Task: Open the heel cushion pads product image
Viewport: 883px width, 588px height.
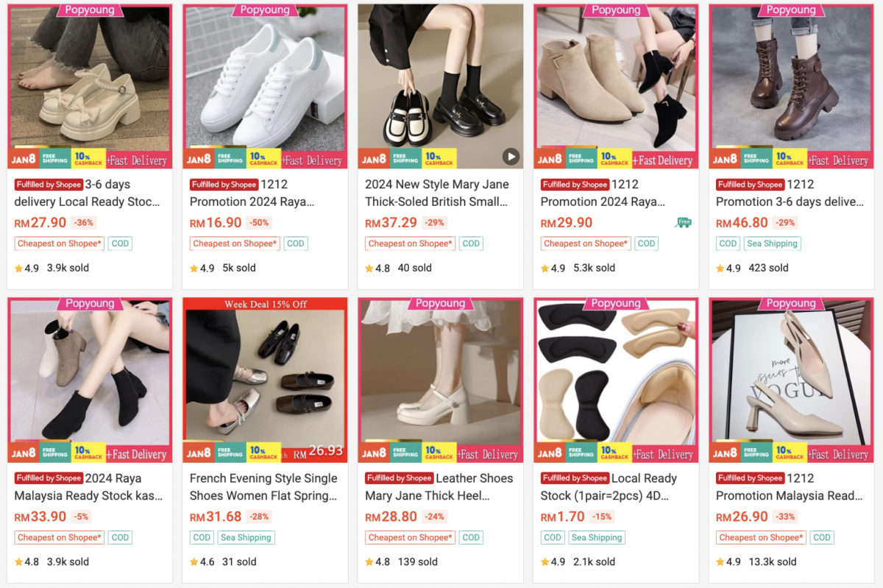Action: (x=616, y=380)
